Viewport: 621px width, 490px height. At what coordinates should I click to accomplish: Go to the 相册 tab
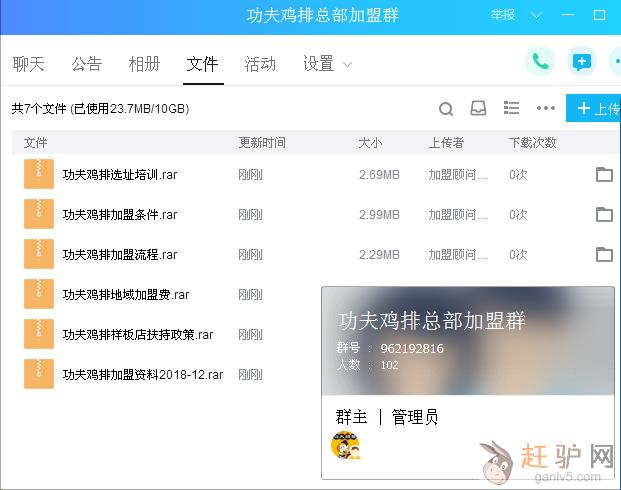coord(144,64)
